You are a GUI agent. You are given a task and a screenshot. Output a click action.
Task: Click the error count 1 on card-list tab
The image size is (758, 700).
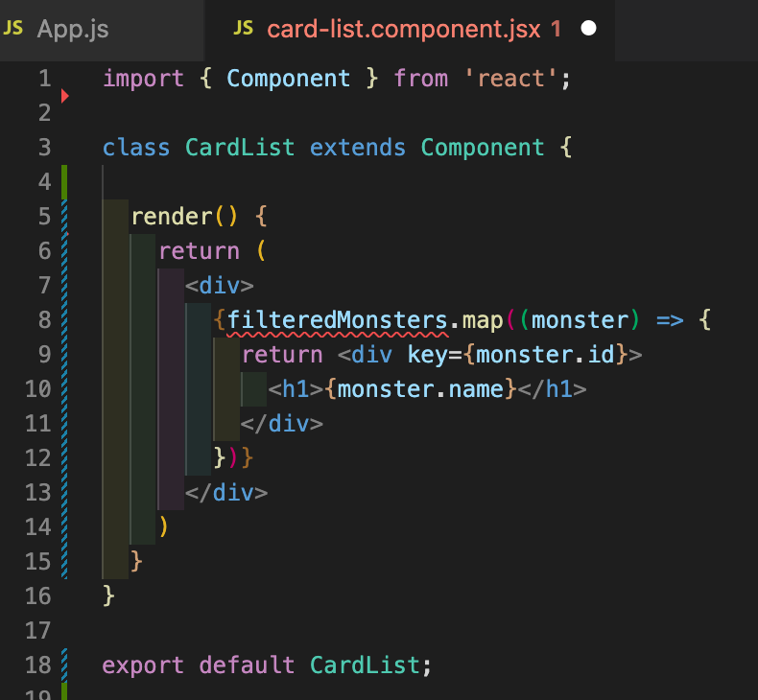[556, 29]
